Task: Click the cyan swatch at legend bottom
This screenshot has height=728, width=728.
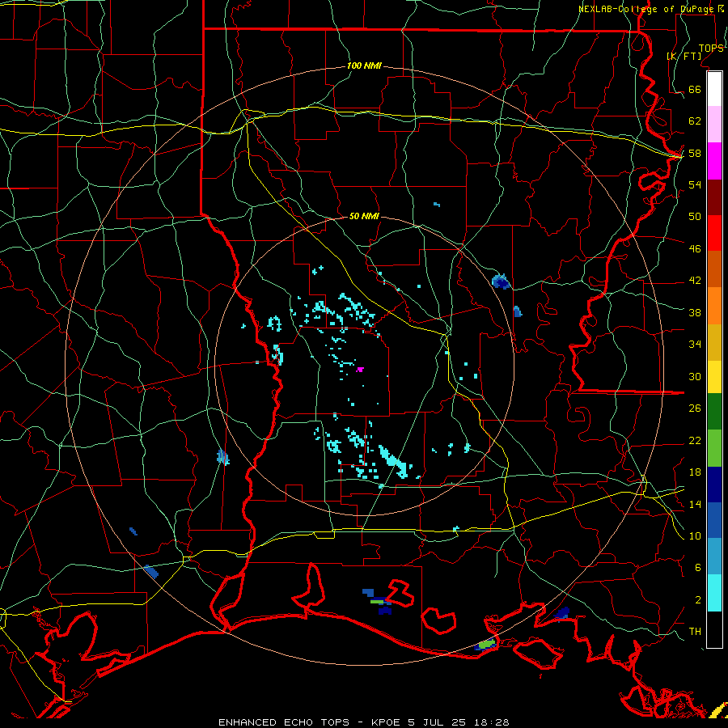Action: click(714, 593)
